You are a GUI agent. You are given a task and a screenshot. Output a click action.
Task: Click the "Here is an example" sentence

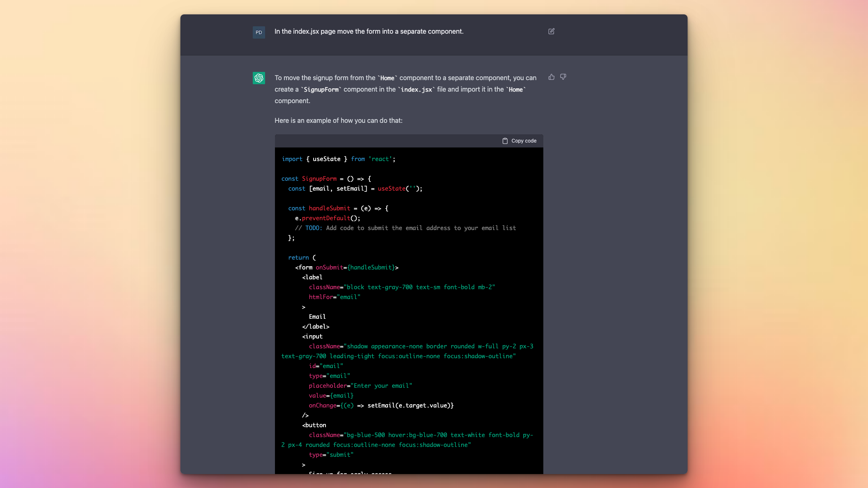(x=338, y=120)
